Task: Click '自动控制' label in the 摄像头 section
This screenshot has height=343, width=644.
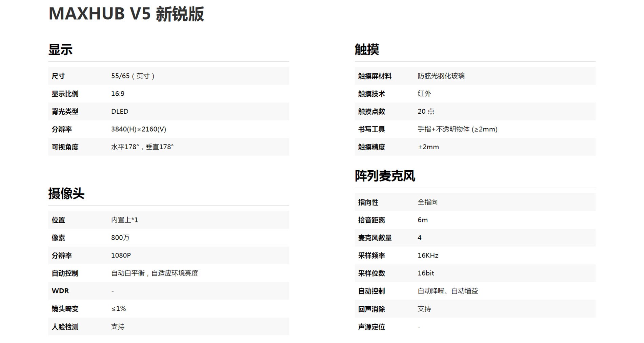Action: 65,273
